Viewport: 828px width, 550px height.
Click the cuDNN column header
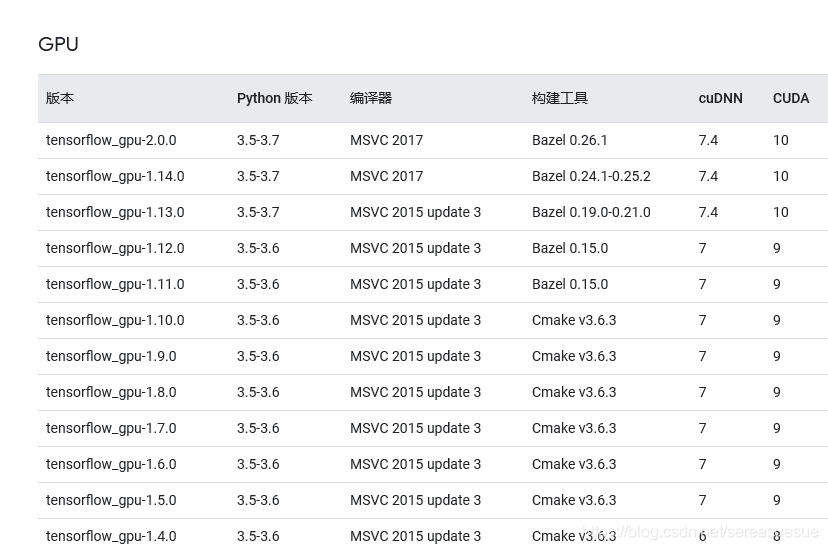[720, 98]
